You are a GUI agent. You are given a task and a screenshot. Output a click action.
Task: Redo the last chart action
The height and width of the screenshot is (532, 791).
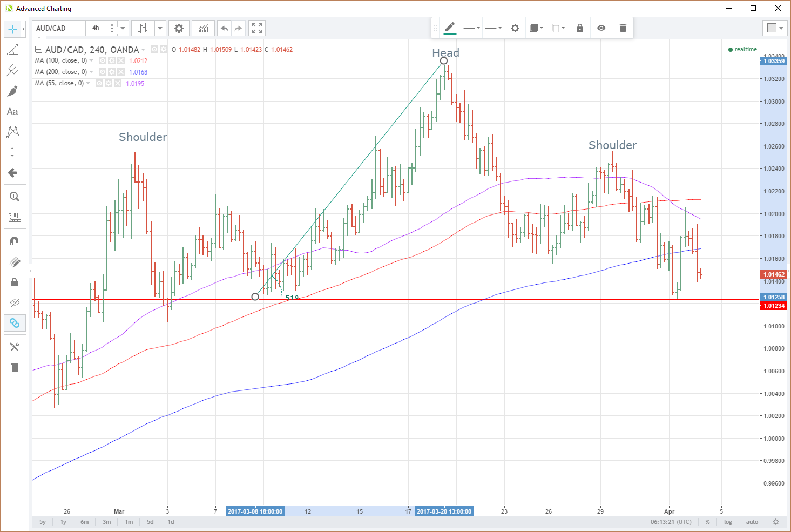click(x=239, y=28)
